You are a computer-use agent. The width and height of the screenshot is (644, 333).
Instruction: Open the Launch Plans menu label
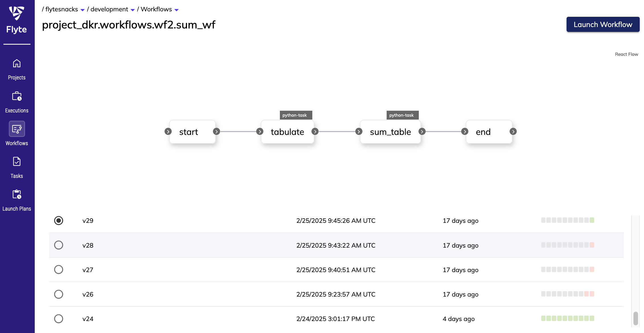tap(17, 209)
